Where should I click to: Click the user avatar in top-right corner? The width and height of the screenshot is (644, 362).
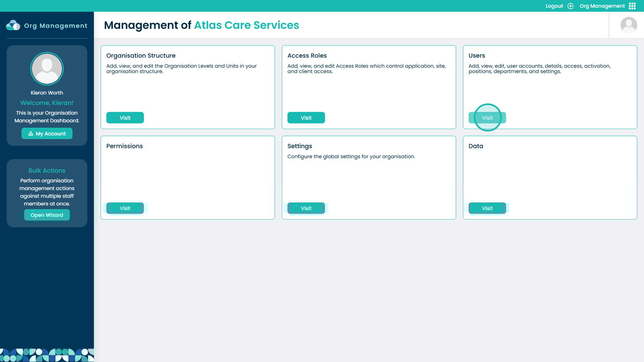(628, 25)
